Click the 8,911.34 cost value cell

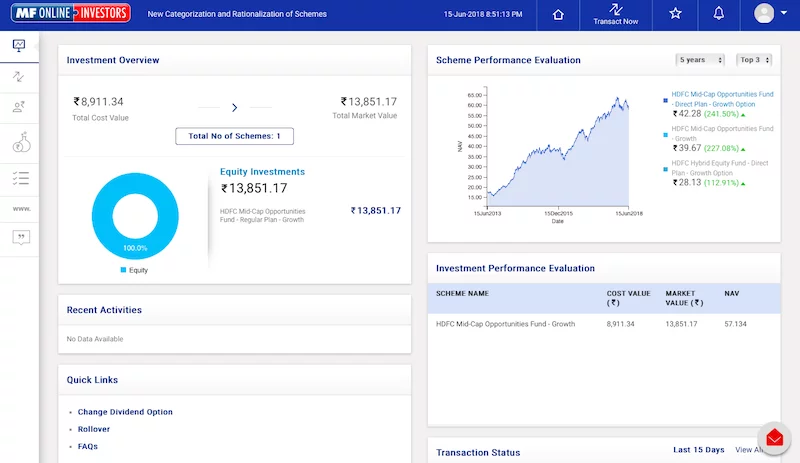point(620,324)
